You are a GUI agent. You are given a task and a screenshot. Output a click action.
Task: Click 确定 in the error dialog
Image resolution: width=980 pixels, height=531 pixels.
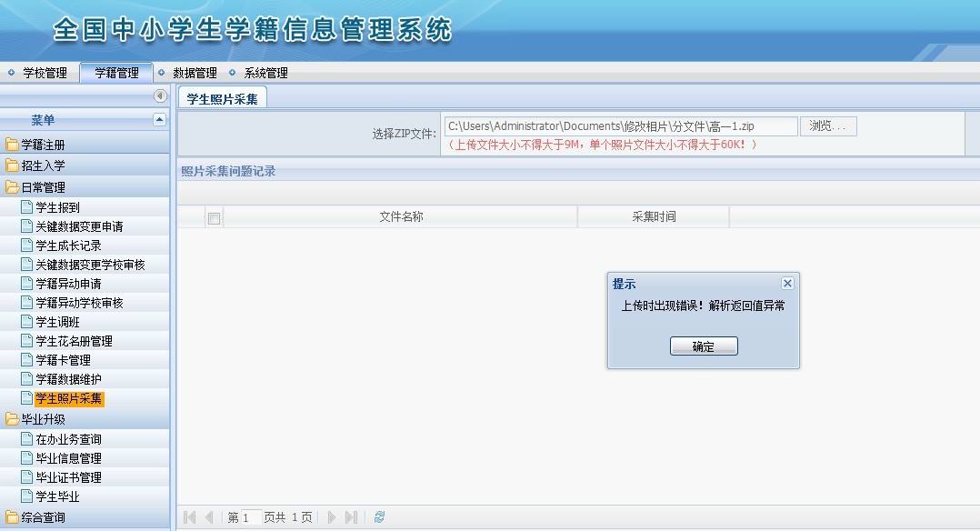pos(704,346)
